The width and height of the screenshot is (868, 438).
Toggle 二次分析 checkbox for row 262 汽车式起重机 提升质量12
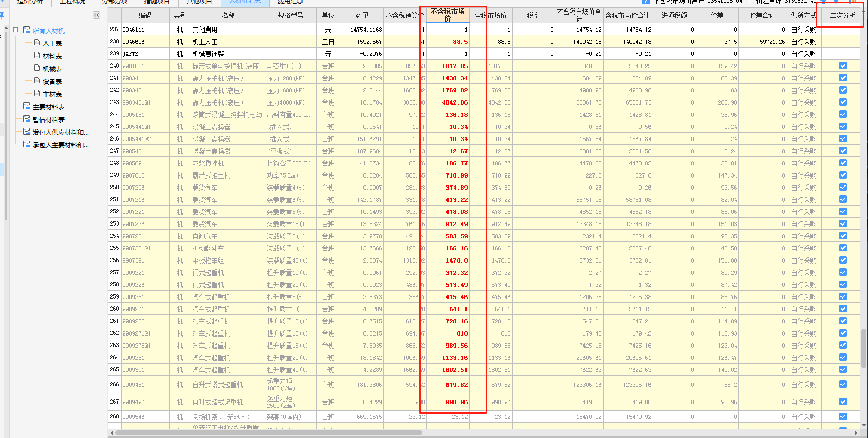(843, 333)
